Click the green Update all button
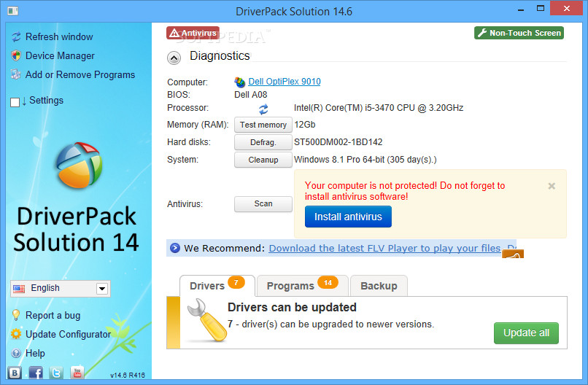The height and width of the screenshot is (385, 588). pos(526,333)
